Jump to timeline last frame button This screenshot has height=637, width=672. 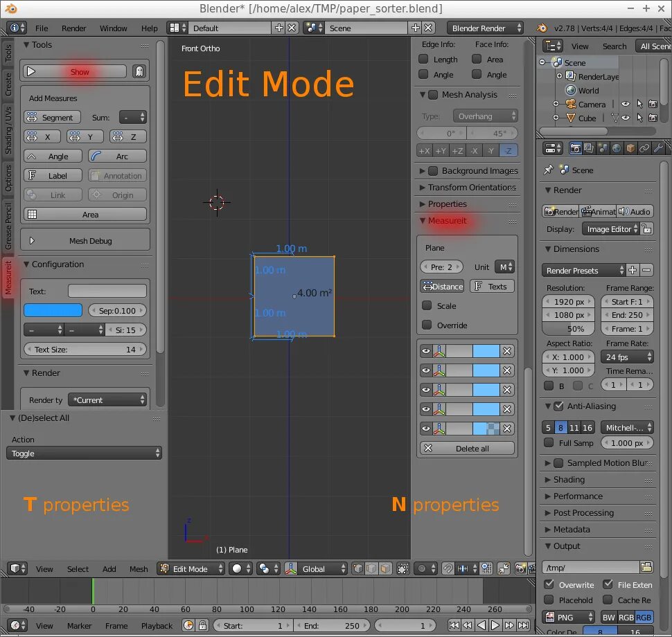[523, 625]
